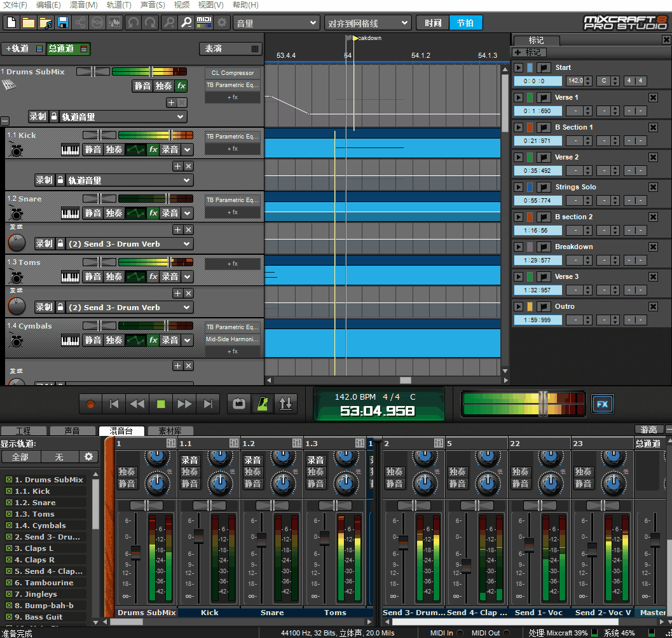Click the Save project floppy disk icon
672x638 pixels.
[63, 23]
